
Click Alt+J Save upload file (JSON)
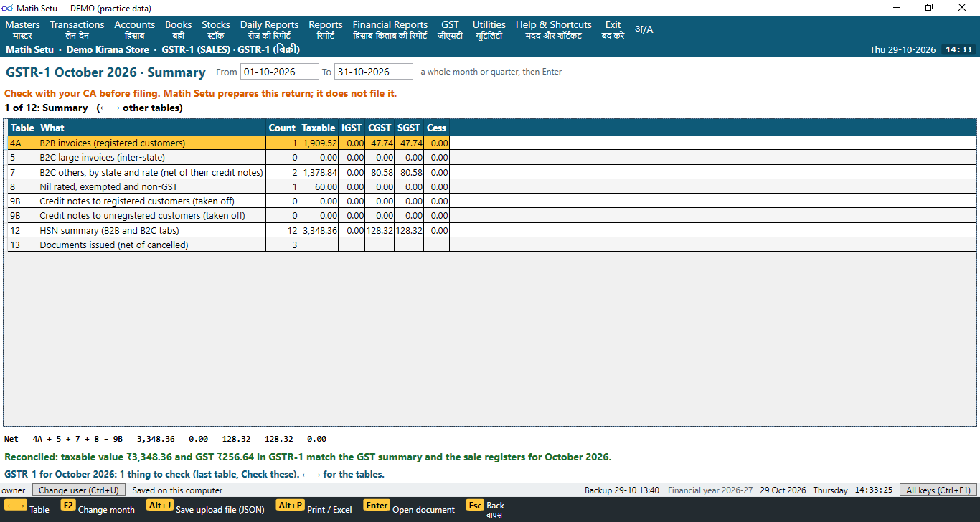point(205,508)
